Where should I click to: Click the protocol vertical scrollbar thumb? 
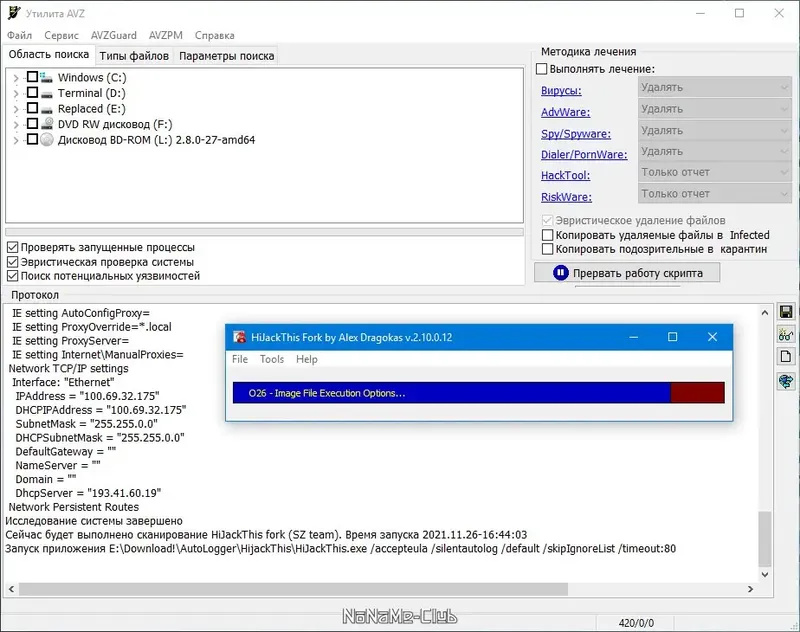(764, 539)
